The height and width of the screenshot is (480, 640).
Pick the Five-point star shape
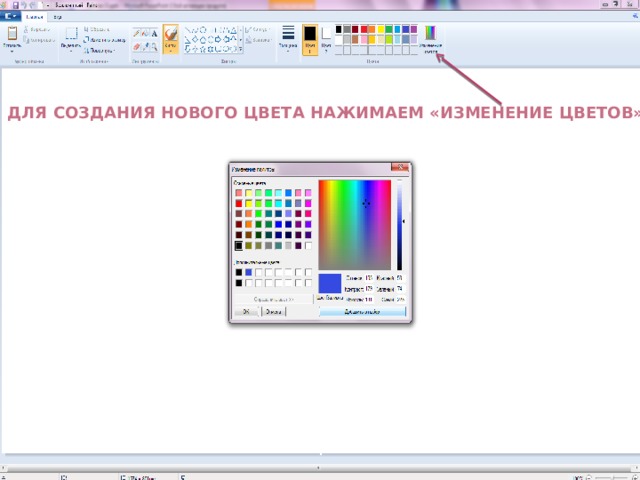203,49
